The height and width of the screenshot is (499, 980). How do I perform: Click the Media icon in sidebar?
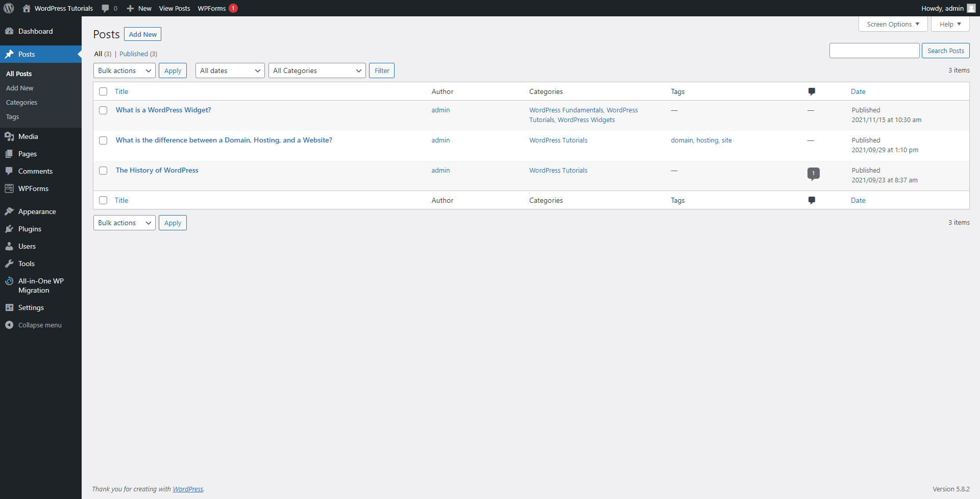tap(9, 136)
